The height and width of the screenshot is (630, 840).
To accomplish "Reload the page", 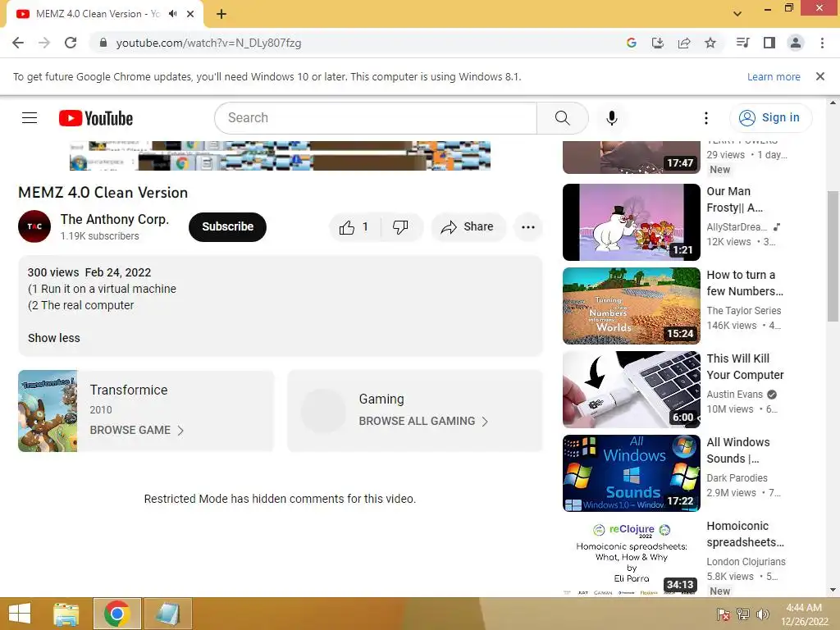I will [x=71, y=43].
